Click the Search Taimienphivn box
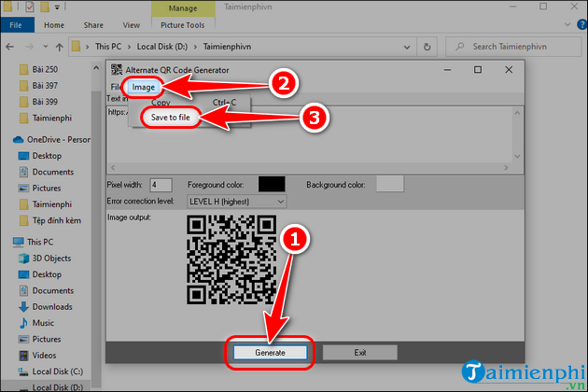This screenshot has width=588, height=392. coord(513,47)
